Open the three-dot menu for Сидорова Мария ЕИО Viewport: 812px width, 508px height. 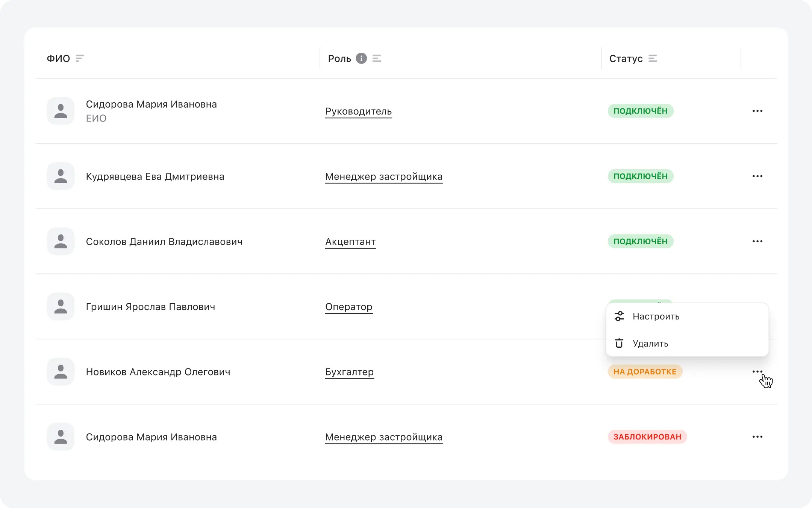tap(757, 111)
